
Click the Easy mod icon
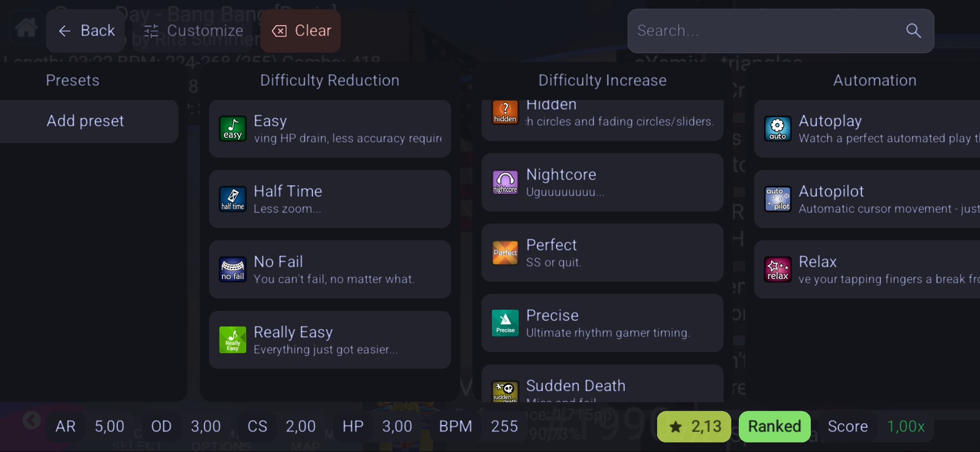tap(232, 129)
